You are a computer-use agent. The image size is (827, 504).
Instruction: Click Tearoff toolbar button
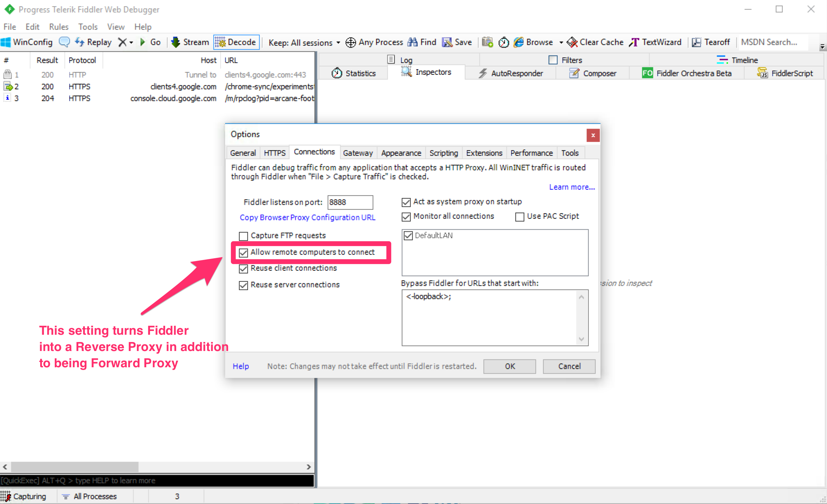(711, 42)
